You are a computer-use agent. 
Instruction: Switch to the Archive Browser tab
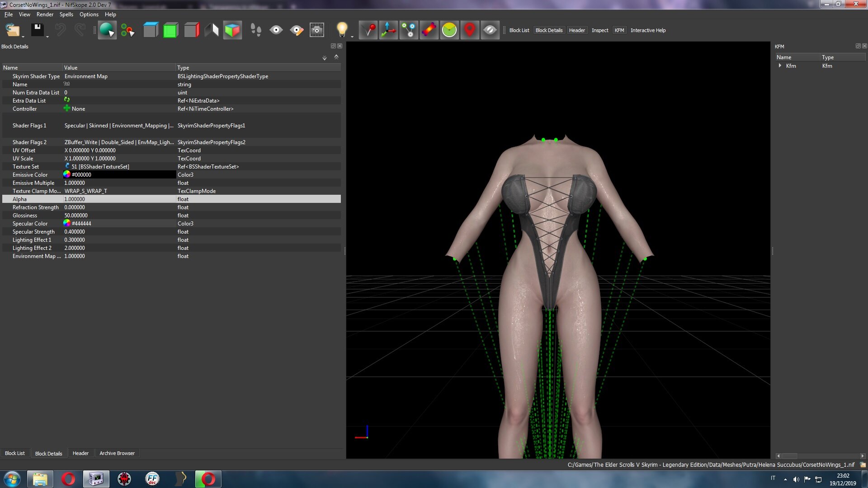pyautogui.click(x=117, y=453)
